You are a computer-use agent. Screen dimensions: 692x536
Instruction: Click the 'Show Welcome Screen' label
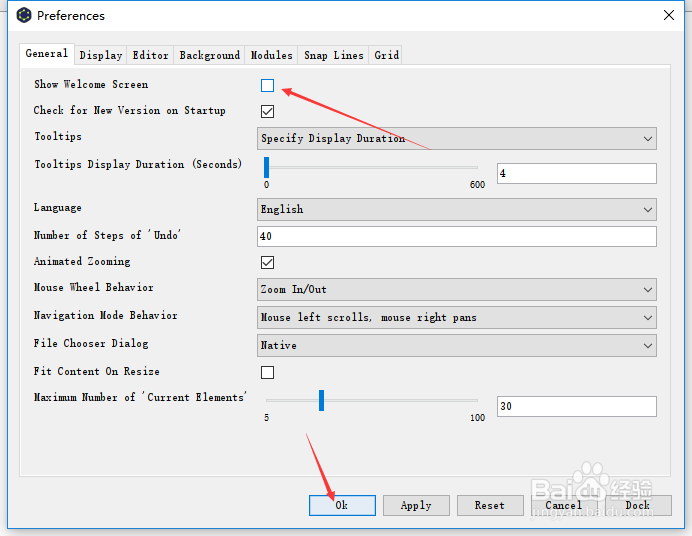coord(91,84)
